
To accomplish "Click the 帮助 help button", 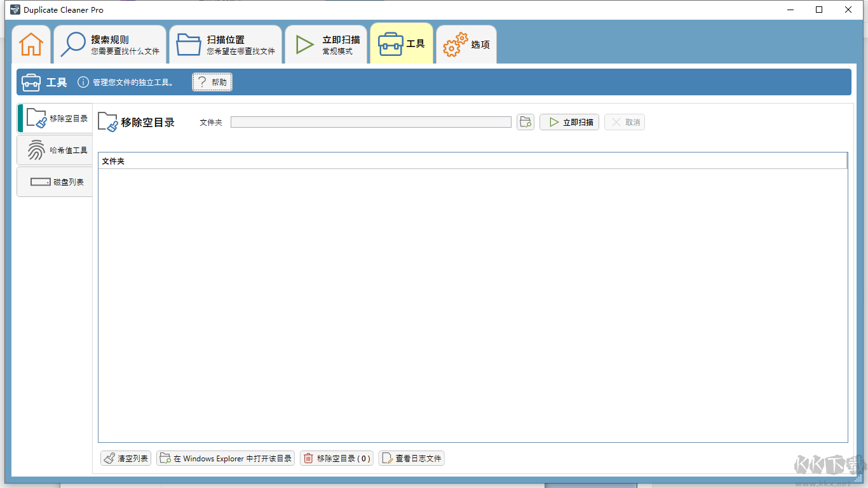I will (212, 82).
